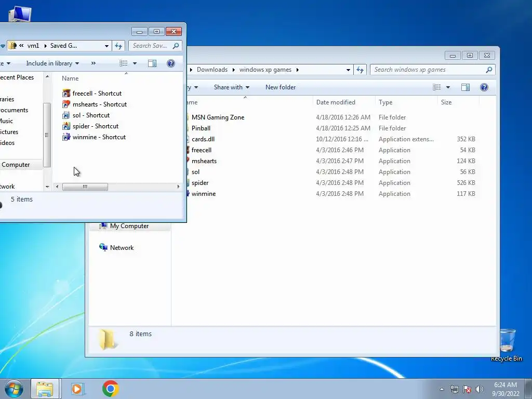Open the Include in library dropdown
This screenshot has height=399, width=532.
pyautogui.click(x=52, y=63)
